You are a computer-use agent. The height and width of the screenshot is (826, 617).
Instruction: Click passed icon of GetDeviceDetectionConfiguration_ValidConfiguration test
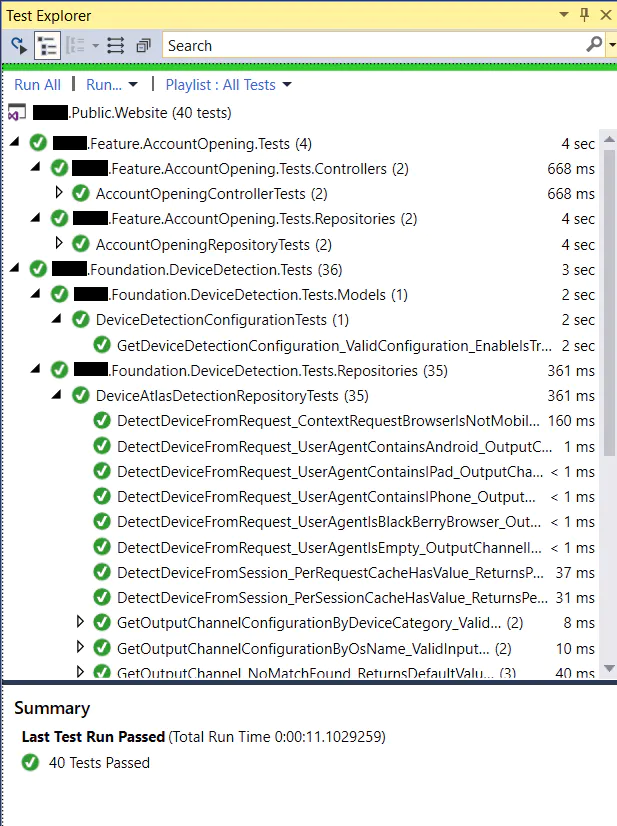click(x=102, y=345)
